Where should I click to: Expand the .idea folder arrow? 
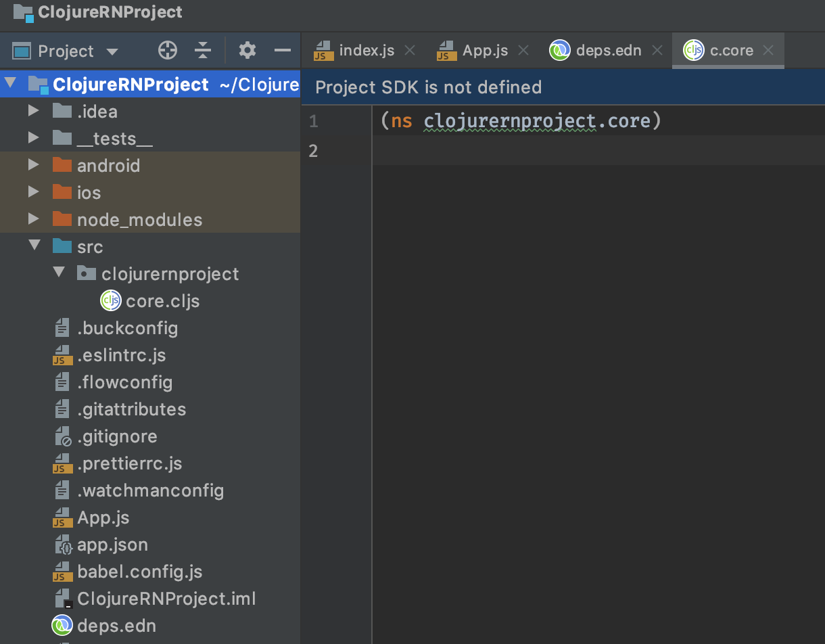(x=34, y=111)
